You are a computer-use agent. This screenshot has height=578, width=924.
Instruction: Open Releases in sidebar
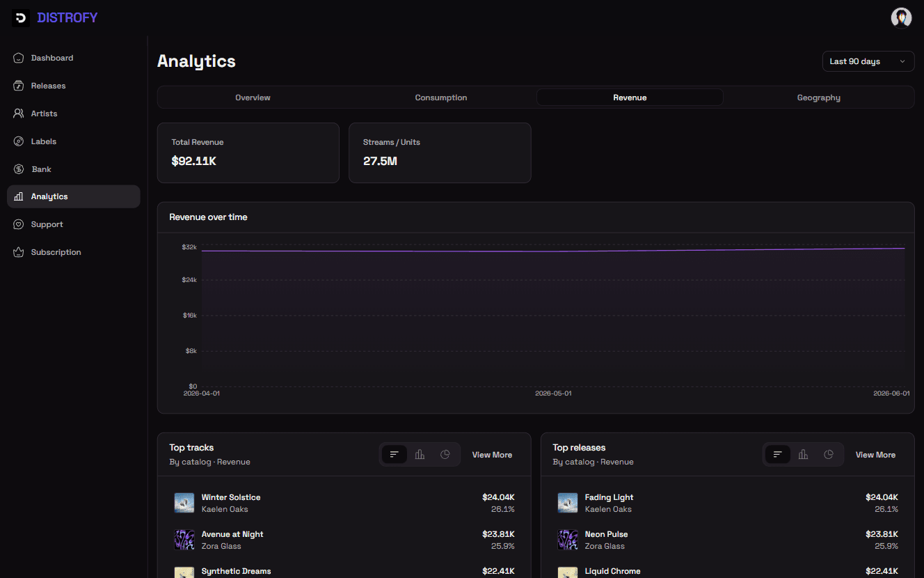(x=73, y=86)
